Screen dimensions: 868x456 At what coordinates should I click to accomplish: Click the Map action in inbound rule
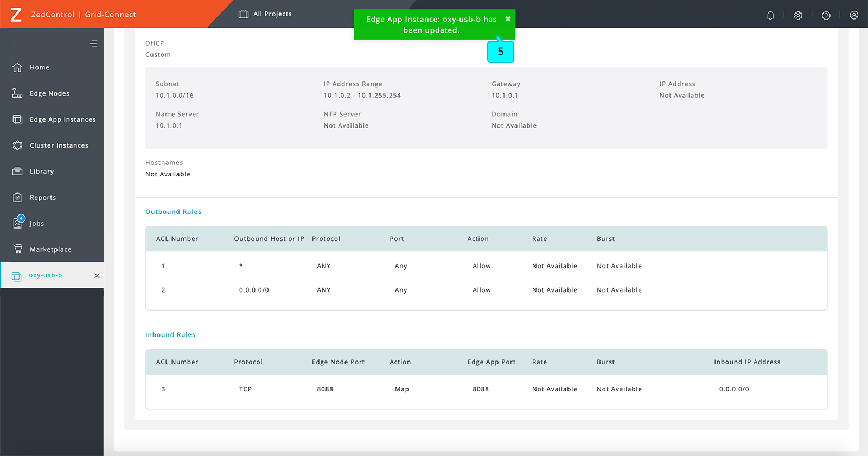(x=402, y=389)
